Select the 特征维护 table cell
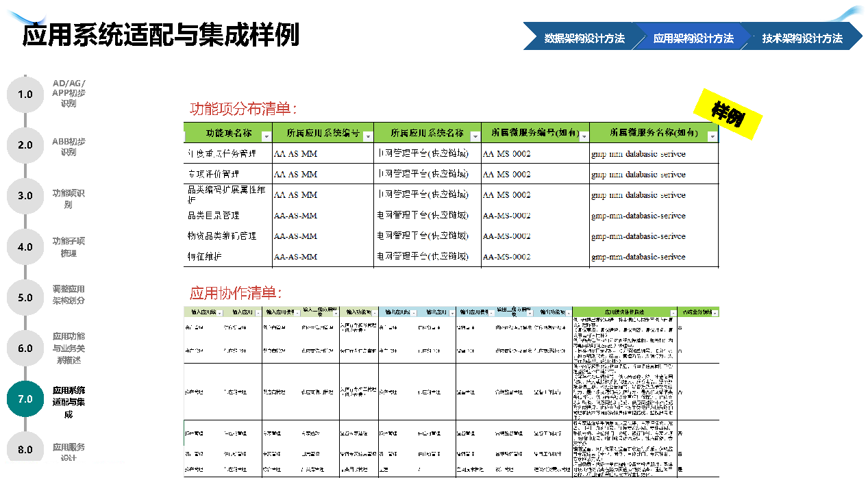 pos(205,257)
